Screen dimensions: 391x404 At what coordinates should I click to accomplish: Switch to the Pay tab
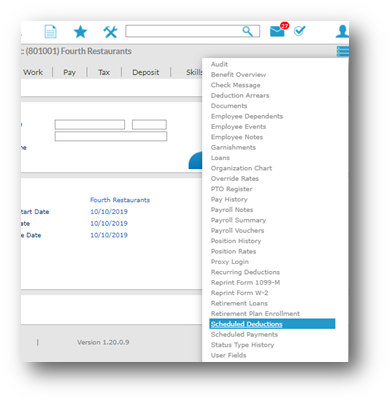click(x=70, y=72)
